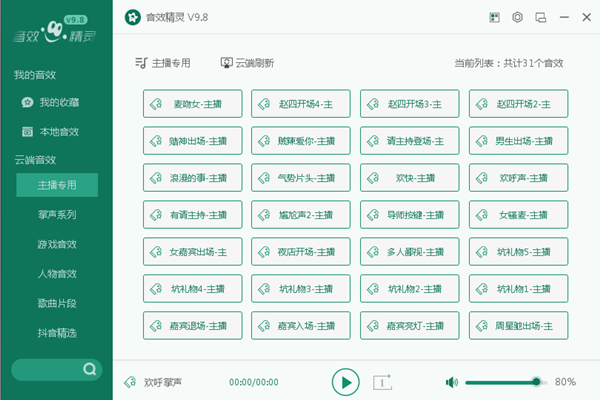Switch to mini window mode icon
The height and width of the screenshot is (400, 600).
tap(541, 17)
